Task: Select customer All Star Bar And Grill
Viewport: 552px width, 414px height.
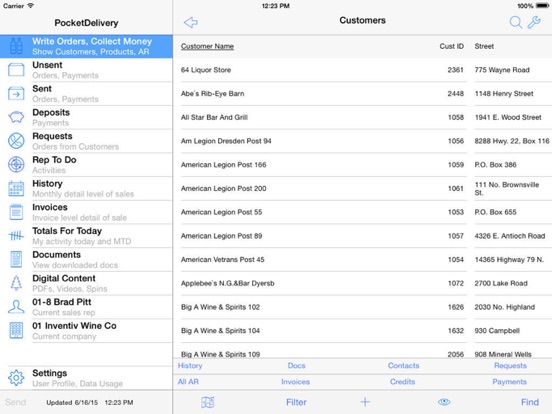Action: click(214, 117)
